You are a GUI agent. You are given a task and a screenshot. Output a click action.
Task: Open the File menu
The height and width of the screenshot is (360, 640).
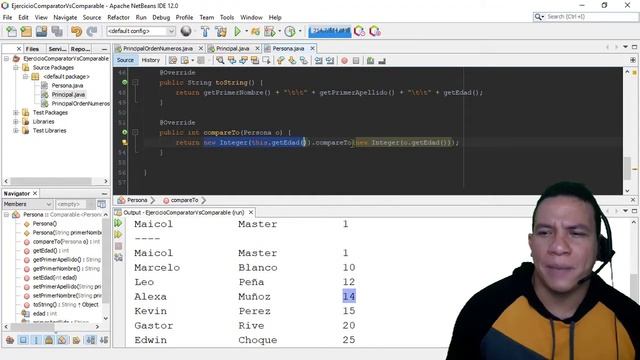[7, 18]
